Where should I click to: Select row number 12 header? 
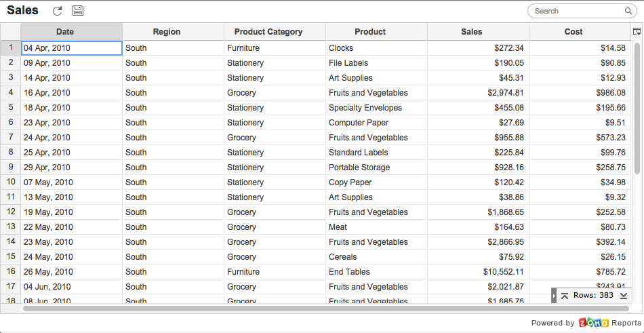pos(11,212)
